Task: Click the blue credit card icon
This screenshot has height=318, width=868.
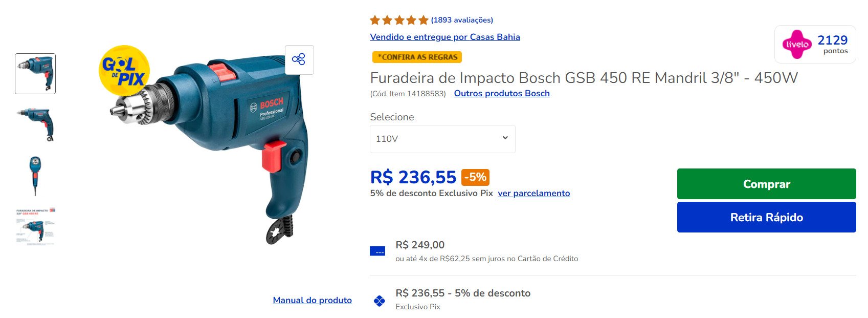Action: pyautogui.click(x=377, y=251)
